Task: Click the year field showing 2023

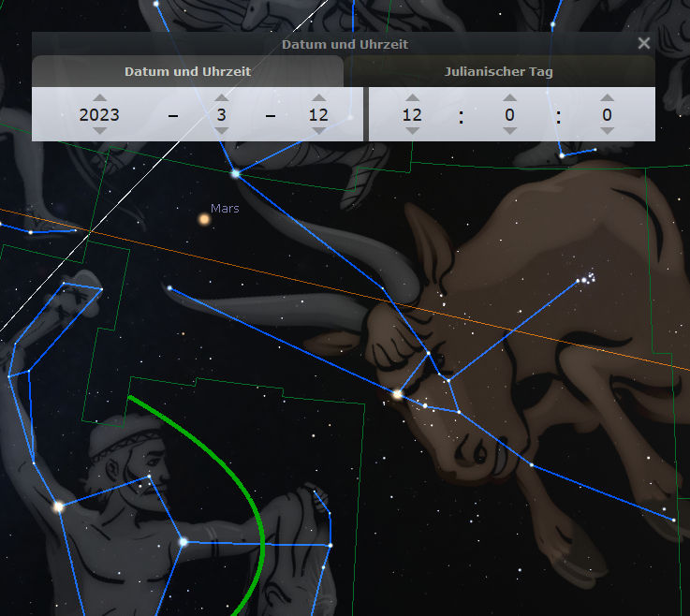Action: pyautogui.click(x=99, y=115)
